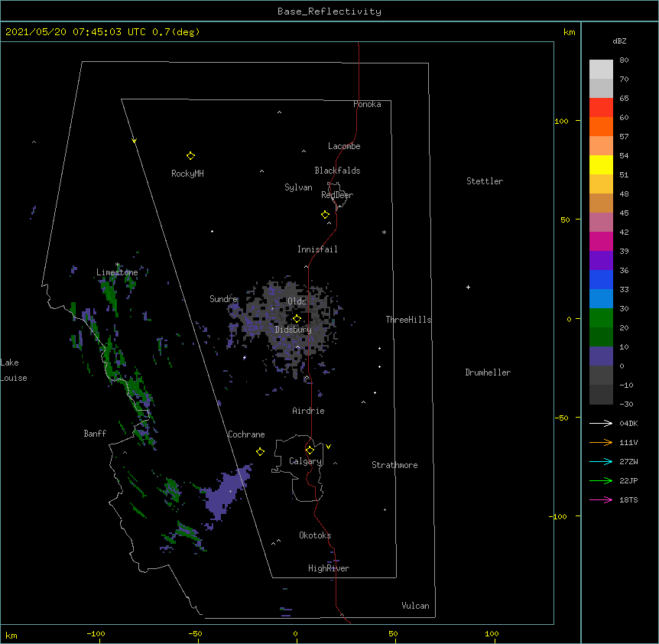Click the RedDeer city label
Viewport: 659px width, 644px height.
pos(337,195)
